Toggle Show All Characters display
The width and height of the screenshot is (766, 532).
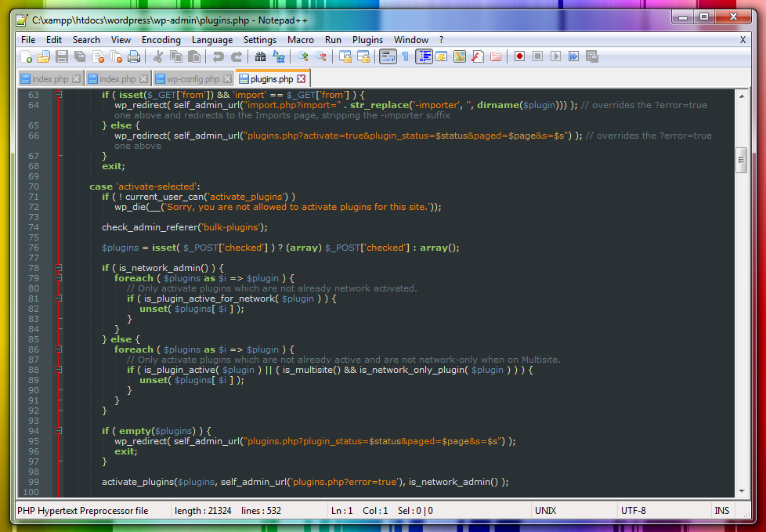tap(405, 56)
